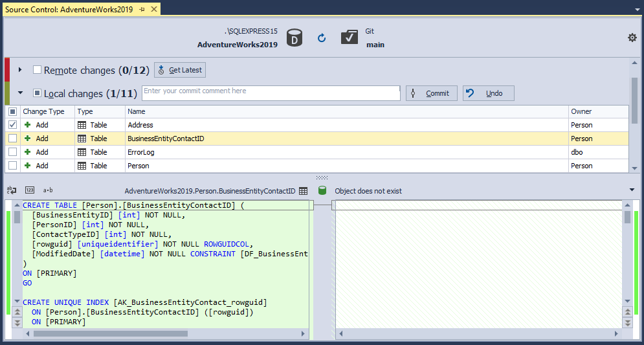The image size is (644, 345).
Task: Sort by the Type column header
Action: pos(100,111)
